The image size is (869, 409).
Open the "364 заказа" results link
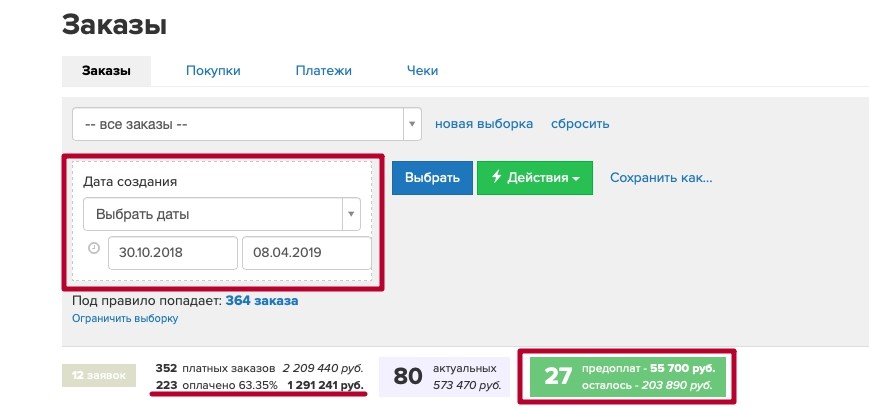point(261,300)
